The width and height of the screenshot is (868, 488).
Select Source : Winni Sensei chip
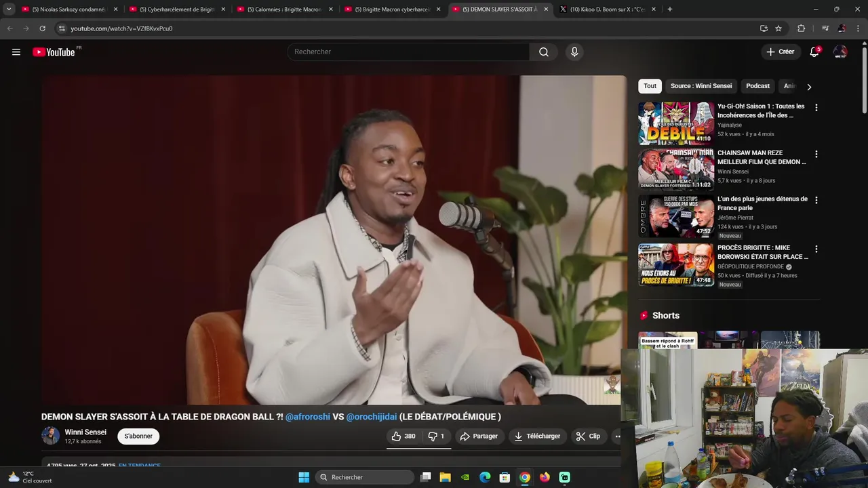point(701,86)
